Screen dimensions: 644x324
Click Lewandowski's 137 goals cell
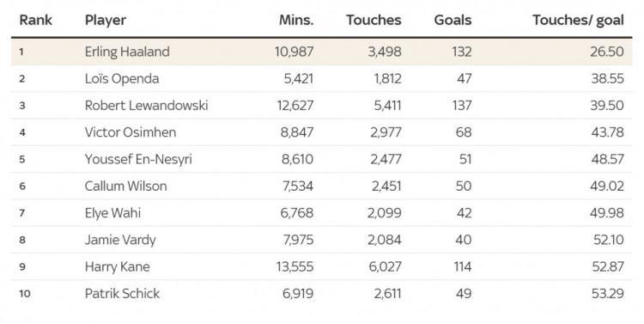[x=462, y=106]
